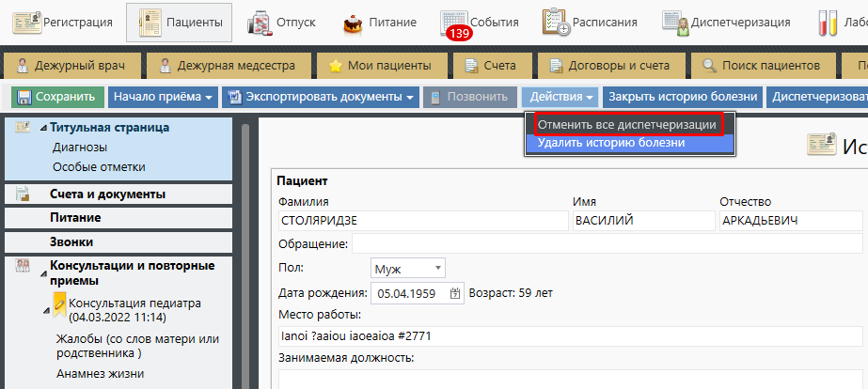Screen dimensions: 868x389
Task: Choose Удалить историю болезни from menu
Action: click(611, 143)
